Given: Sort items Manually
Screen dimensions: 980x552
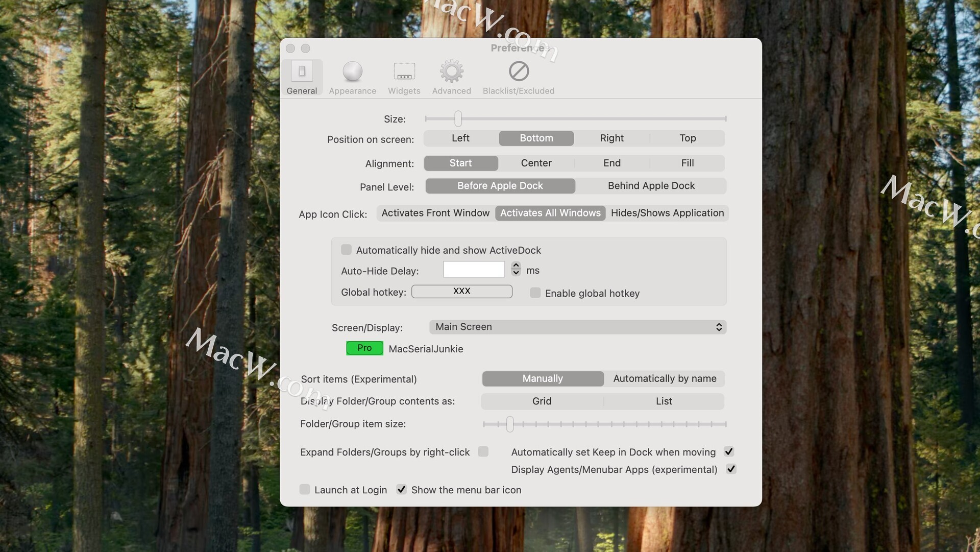Looking at the screenshot, I should [543, 379].
